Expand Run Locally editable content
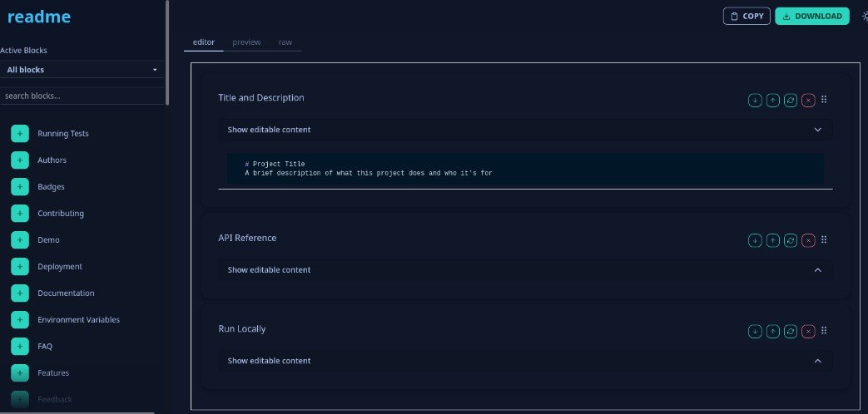Image resolution: width=868 pixels, height=414 pixels. (x=525, y=361)
